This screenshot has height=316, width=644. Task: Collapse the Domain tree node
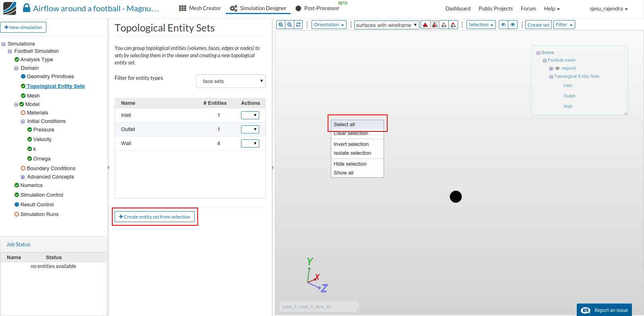pyautogui.click(x=17, y=69)
